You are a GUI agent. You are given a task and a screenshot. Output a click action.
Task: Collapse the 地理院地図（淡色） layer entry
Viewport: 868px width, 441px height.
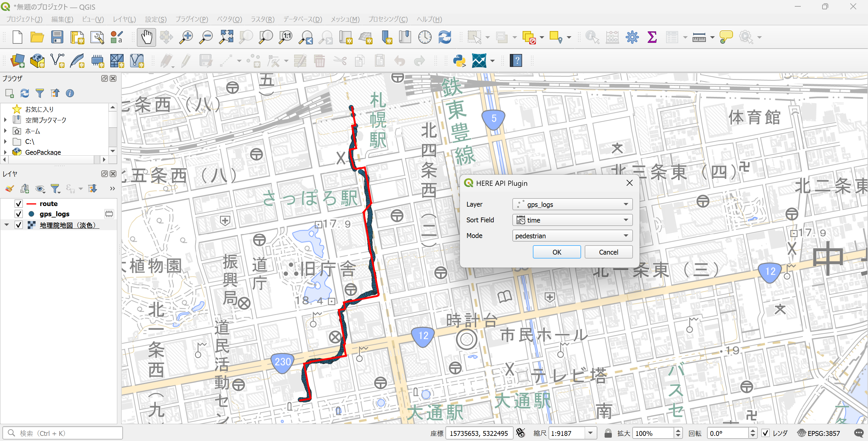[x=6, y=224]
